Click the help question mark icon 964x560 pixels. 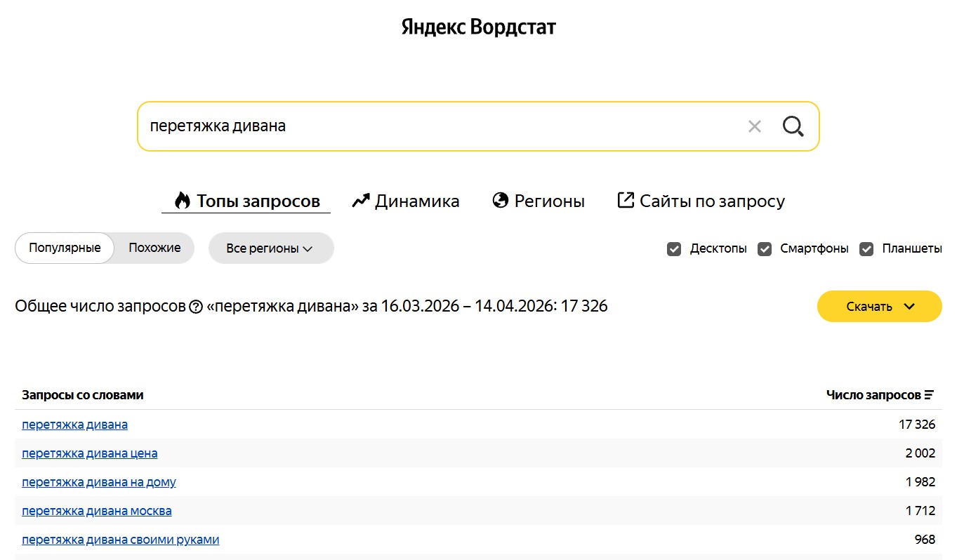pyautogui.click(x=196, y=307)
